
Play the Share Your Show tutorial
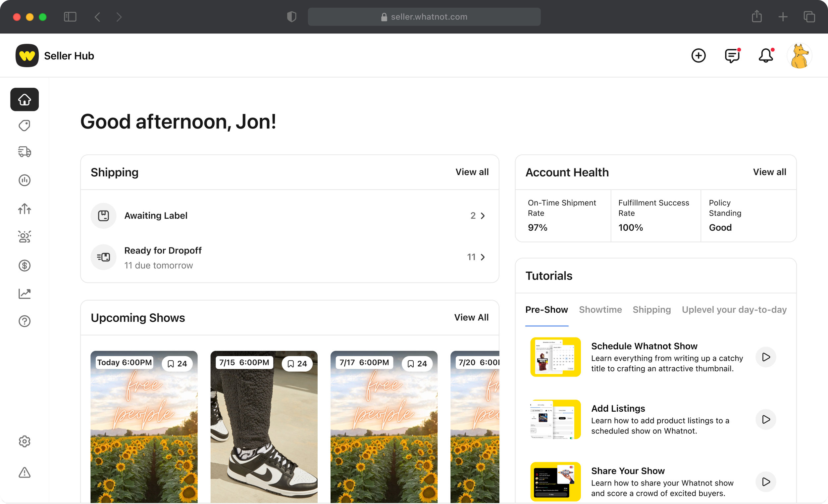pos(765,482)
